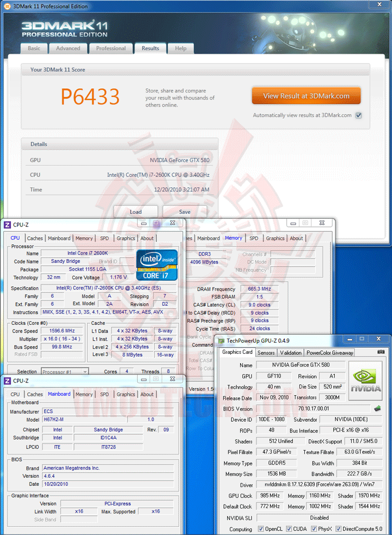This screenshot has height=535, width=392.
Task: Open Graphics tab in bottom CPU-Z Mainboard window
Action: 126,394
